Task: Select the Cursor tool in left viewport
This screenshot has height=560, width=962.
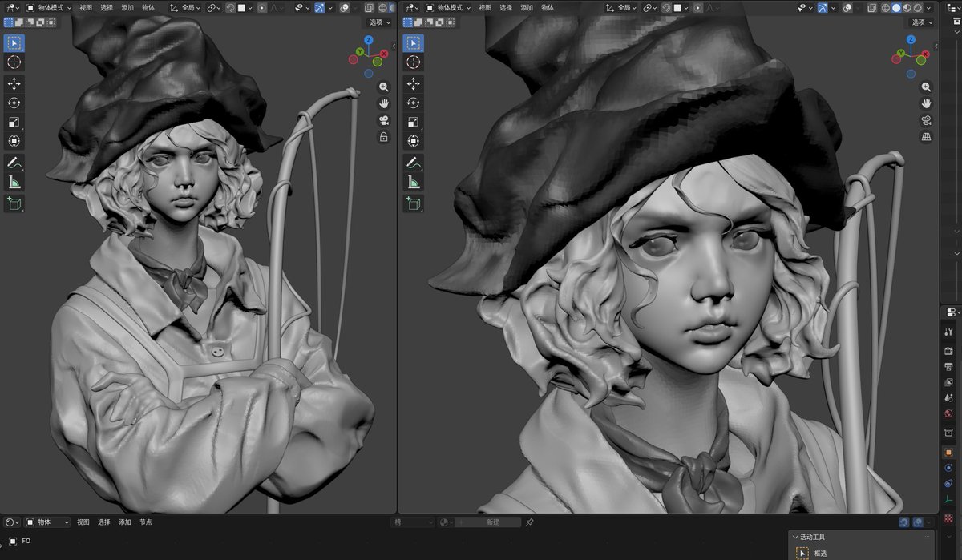Action: tap(14, 62)
